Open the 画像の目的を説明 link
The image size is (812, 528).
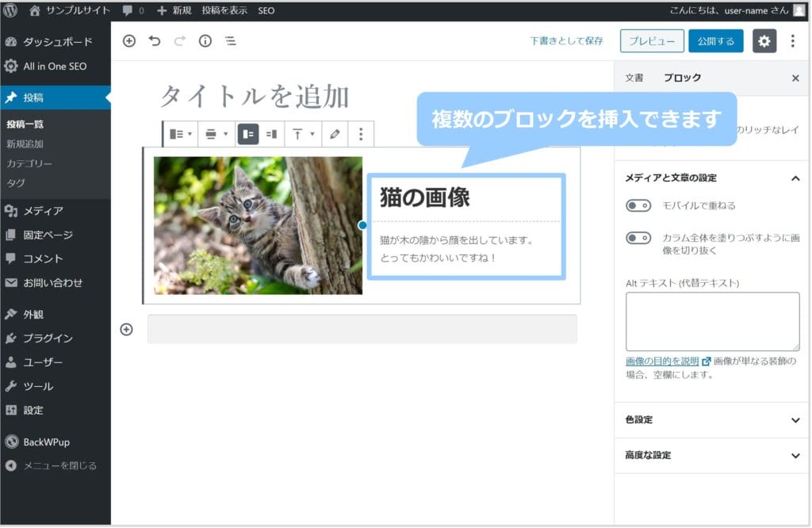[x=668, y=362]
